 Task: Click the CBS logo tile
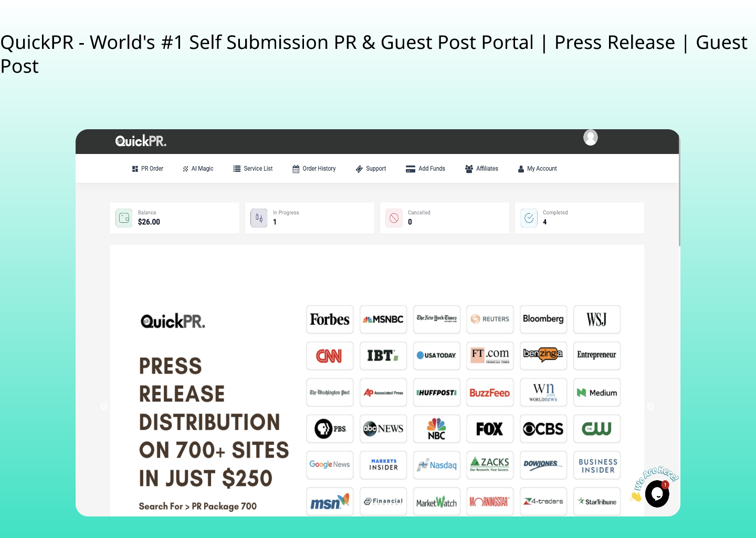pyautogui.click(x=543, y=429)
